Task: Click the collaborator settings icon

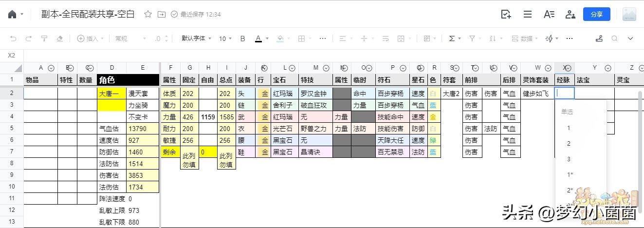Action: coord(570,14)
